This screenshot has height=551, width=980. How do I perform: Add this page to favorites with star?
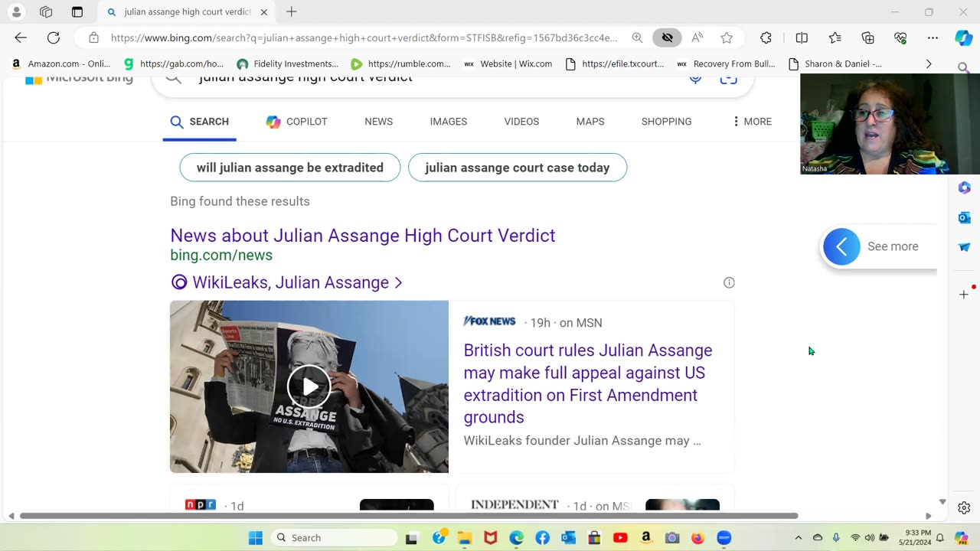click(727, 37)
